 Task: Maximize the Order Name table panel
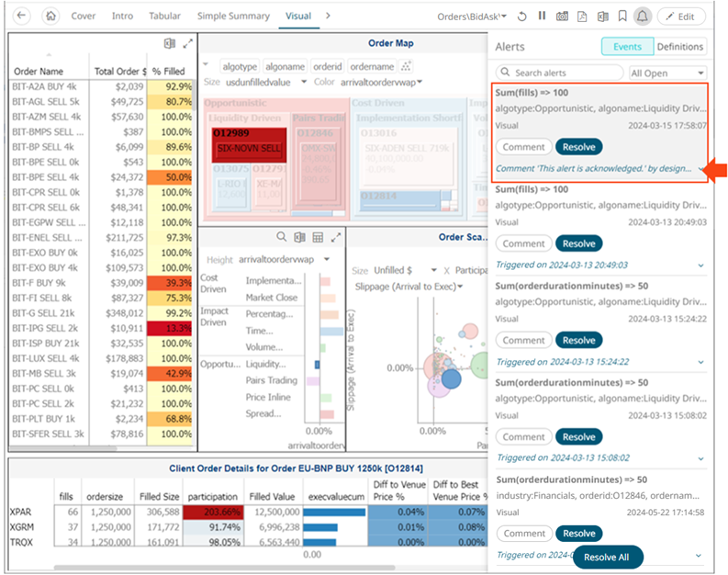(x=187, y=43)
